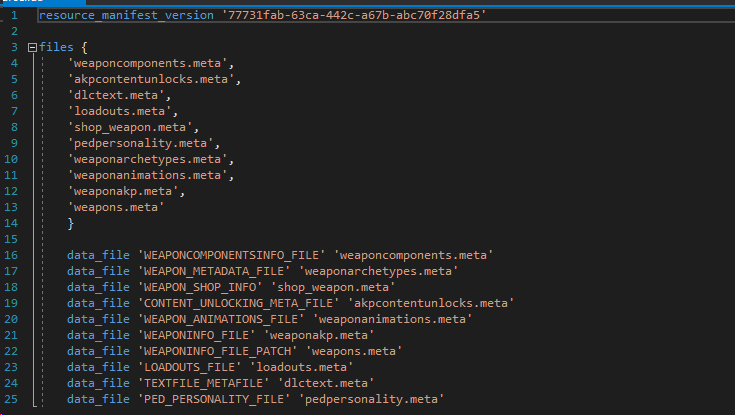Image resolution: width=735 pixels, height=415 pixels.
Task: Click 'LOADOUTS_FILE' string on line 23
Action: (x=189, y=367)
